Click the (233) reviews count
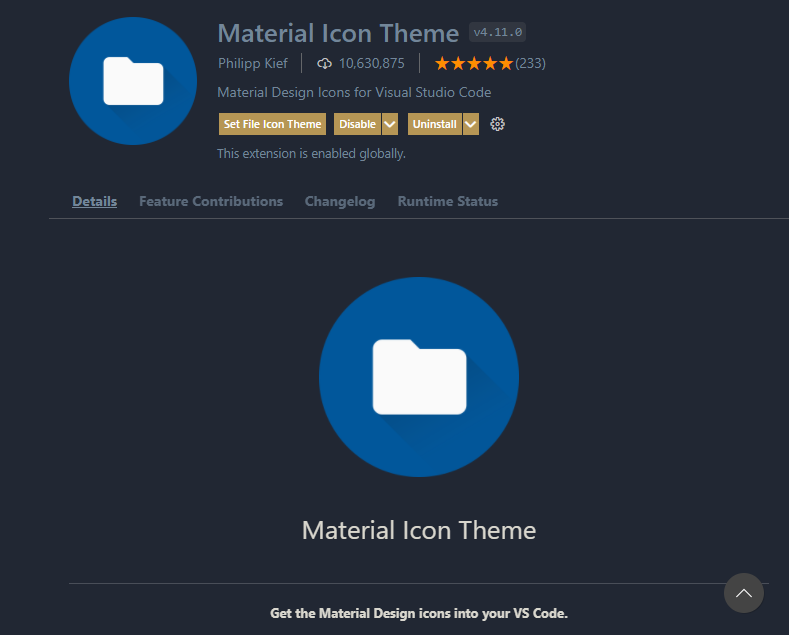Viewport: 789px width, 635px height. pos(530,63)
